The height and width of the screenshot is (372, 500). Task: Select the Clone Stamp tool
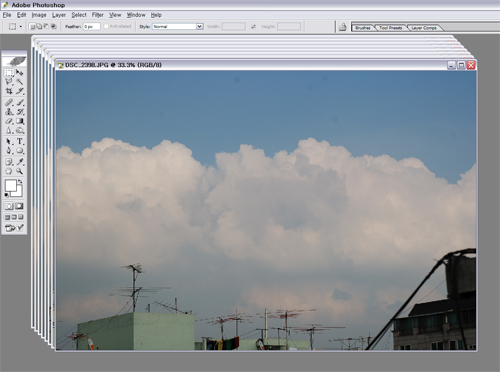9,112
